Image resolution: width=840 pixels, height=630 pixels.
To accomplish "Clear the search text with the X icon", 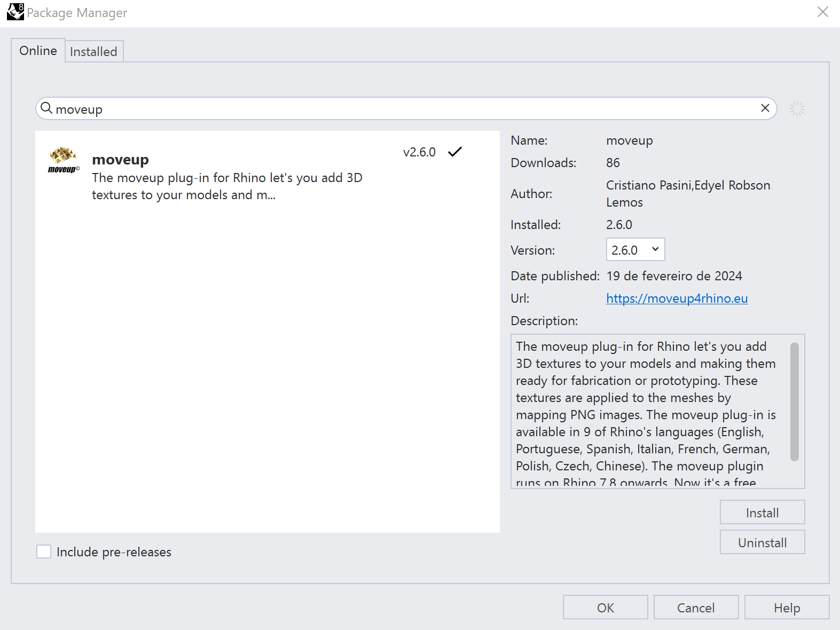I will pyautogui.click(x=765, y=108).
